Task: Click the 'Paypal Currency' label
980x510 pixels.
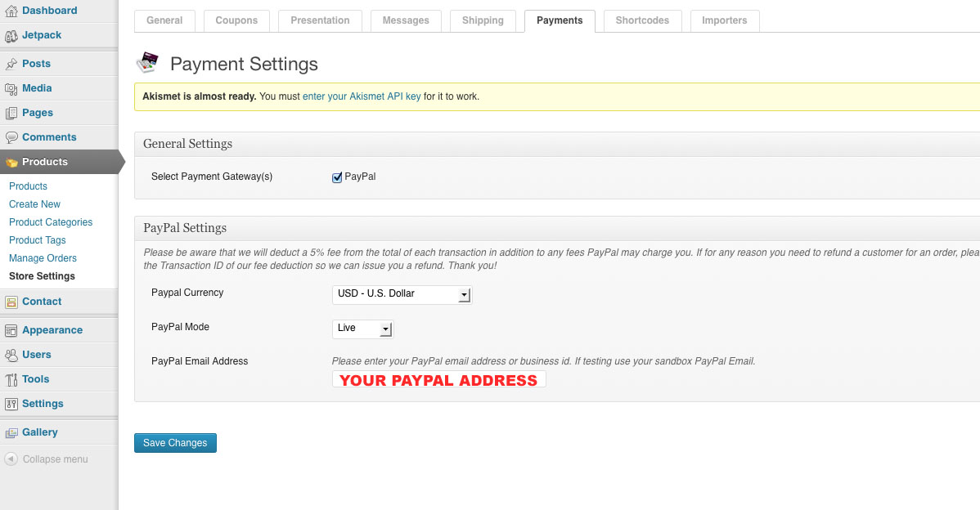Action: [x=187, y=293]
